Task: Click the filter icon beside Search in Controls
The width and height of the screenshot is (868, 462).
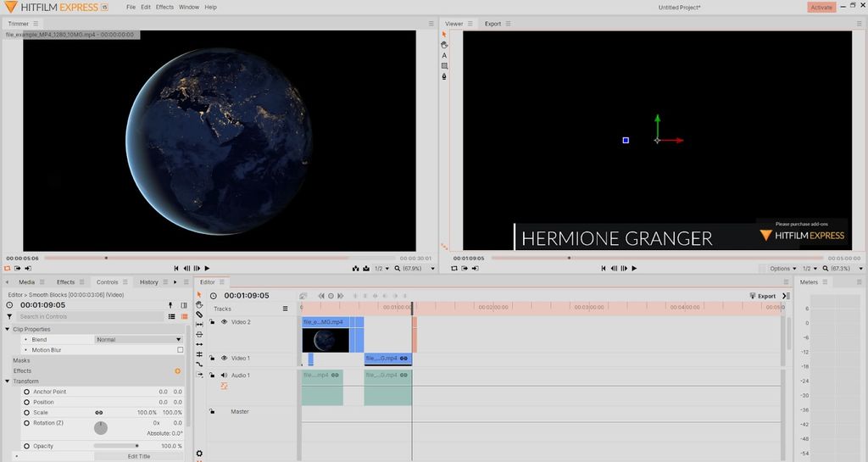Action: pyautogui.click(x=9, y=316)
